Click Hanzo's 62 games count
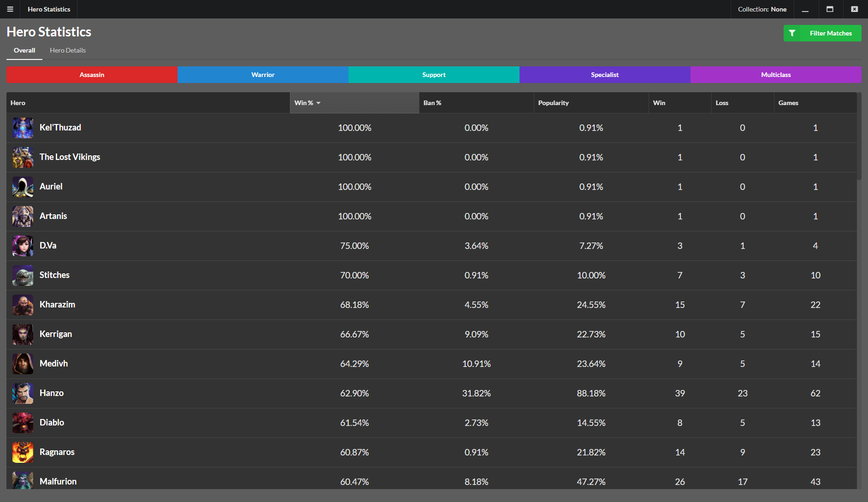 point(815,393)
